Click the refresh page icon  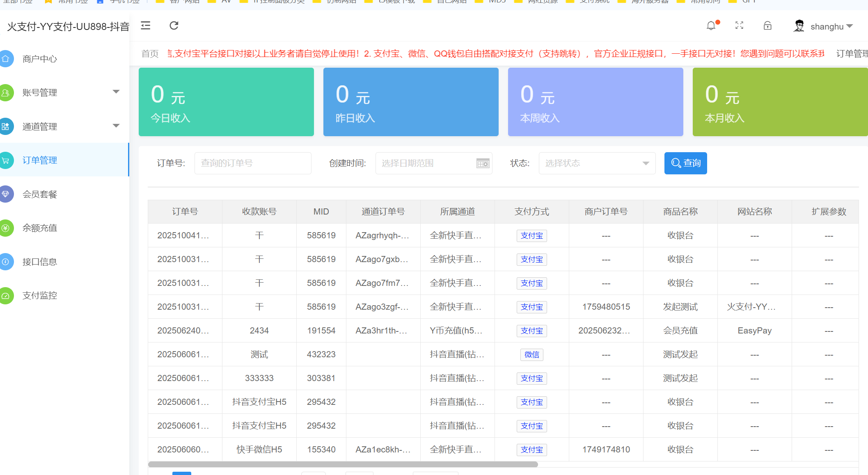coord(174,26)
